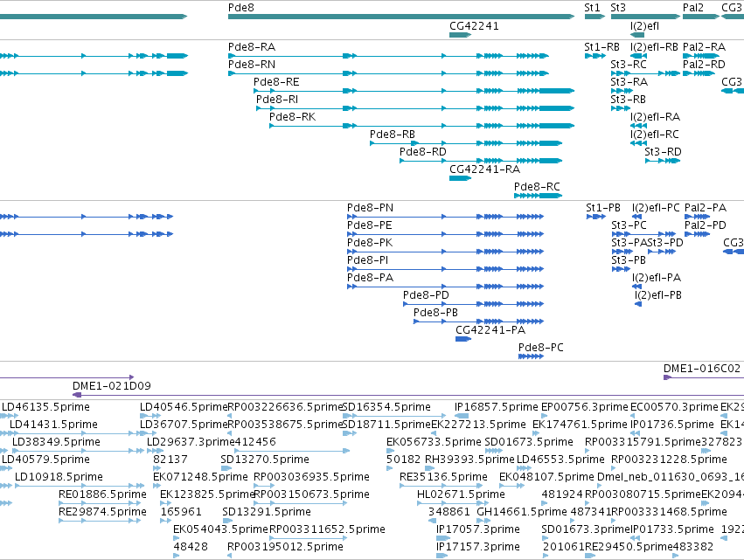Click EST label RE01886.5prime
Viewport: 744px width, 560px height.
pos(102,494)
